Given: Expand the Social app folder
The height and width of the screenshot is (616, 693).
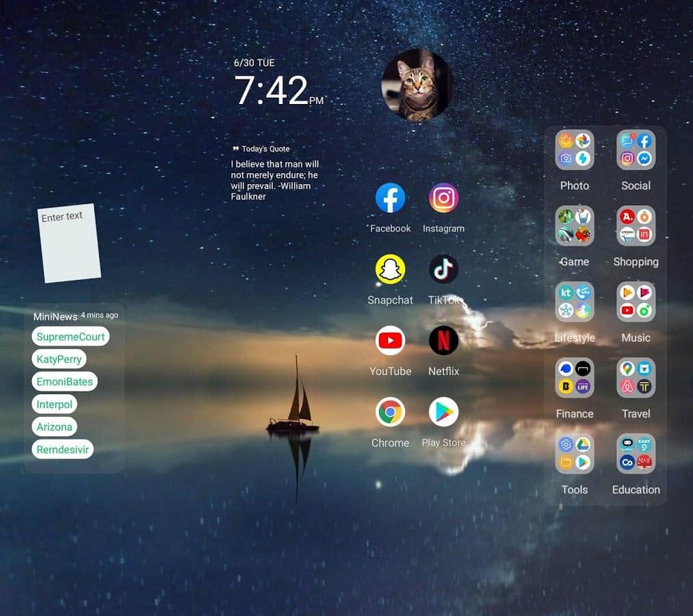Looking at the screenshot, I should [636, 151].
